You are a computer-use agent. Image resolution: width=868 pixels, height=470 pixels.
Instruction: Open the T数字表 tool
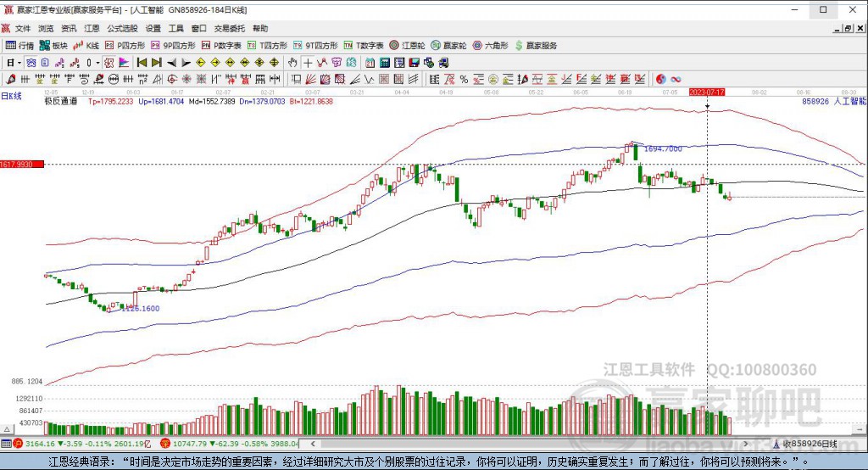[x=364, y=46]
